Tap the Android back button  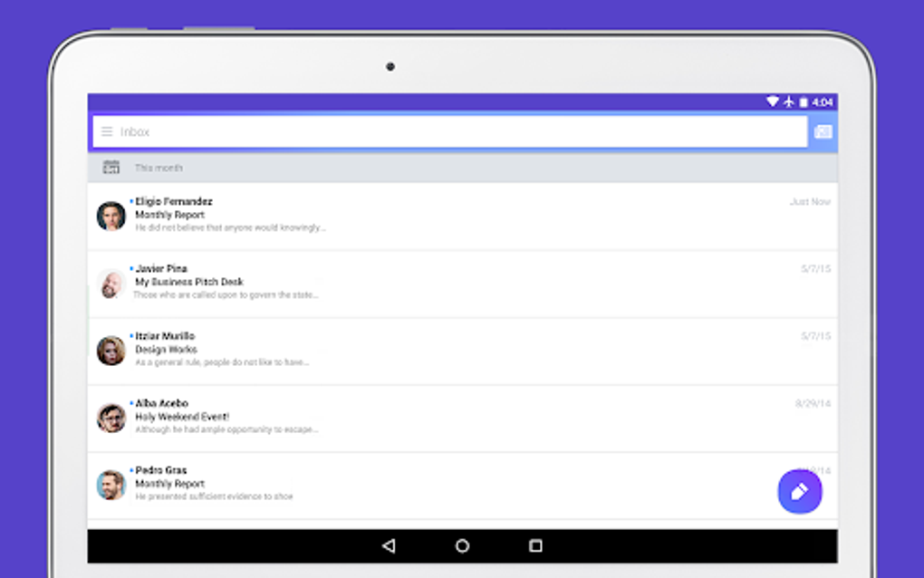tap(389, 546)
